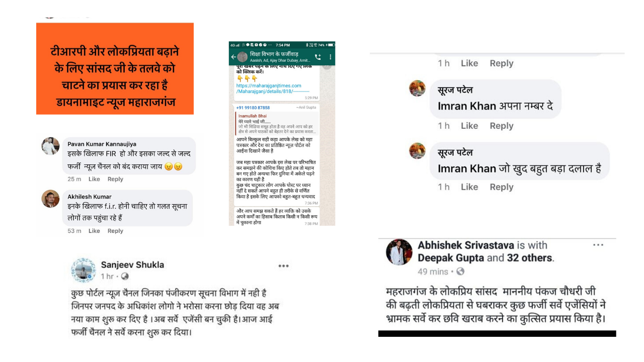Open the maharajganjtimes.com link in the chat

coord(272,88)
